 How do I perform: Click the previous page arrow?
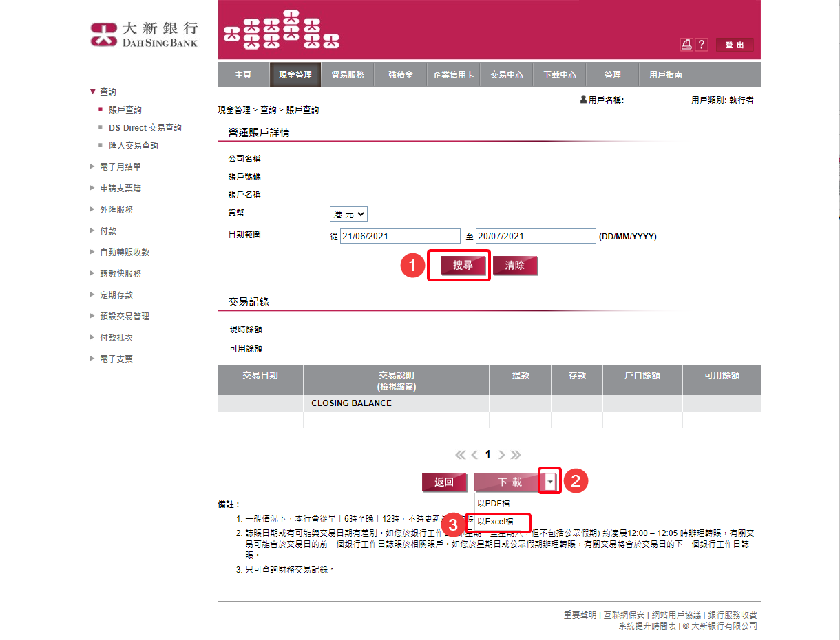tap(474, 455)
